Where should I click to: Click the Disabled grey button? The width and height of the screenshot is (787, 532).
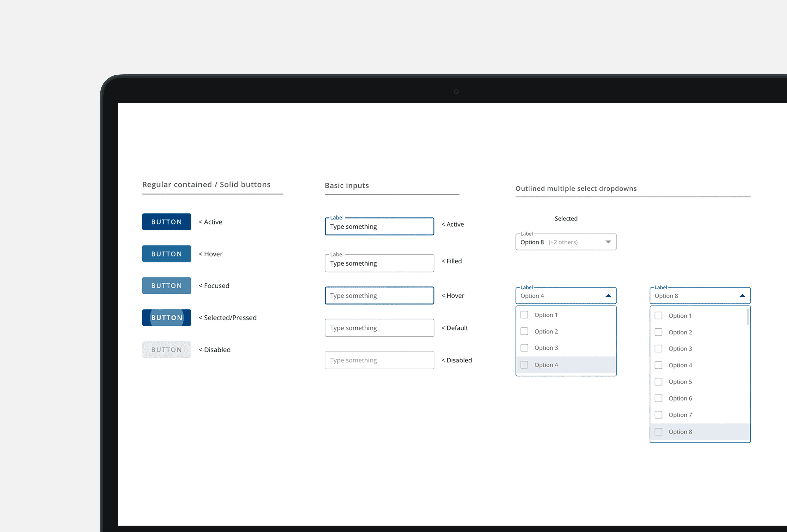pos(166,350)
